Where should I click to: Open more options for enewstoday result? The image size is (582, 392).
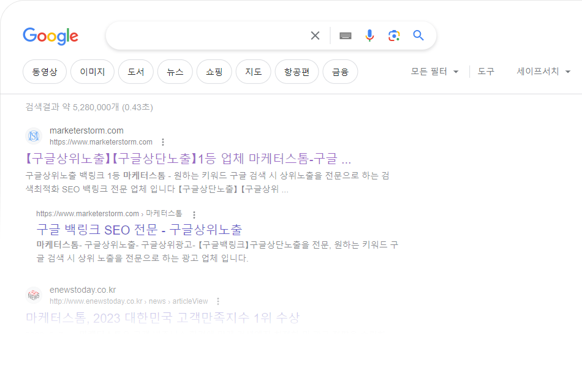[218, 301]
